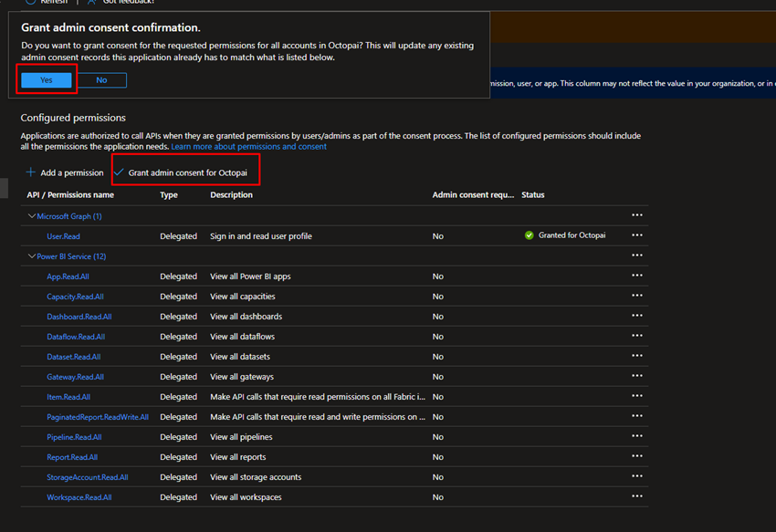
Task: Click the Status column header
Action: [x=532, y=195]
